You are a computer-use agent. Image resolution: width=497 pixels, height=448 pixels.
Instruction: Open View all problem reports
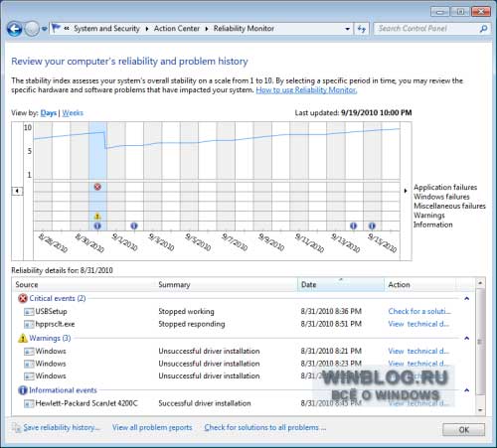152,427
